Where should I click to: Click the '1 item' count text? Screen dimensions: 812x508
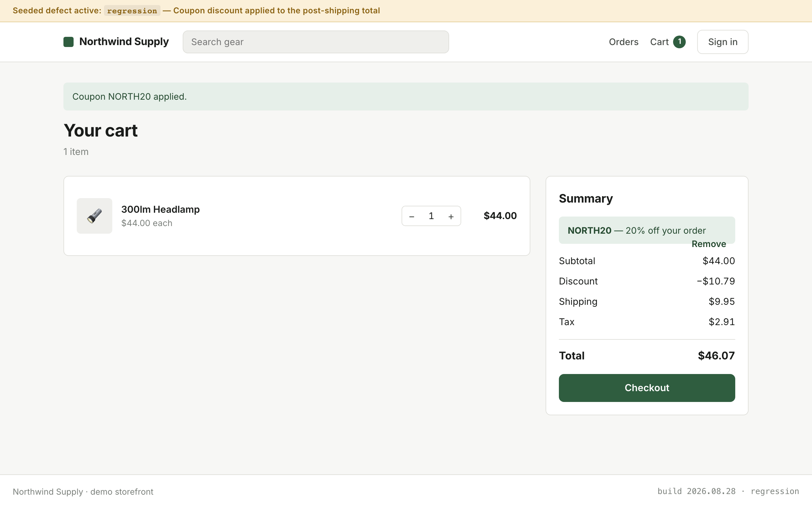point(76,152)
